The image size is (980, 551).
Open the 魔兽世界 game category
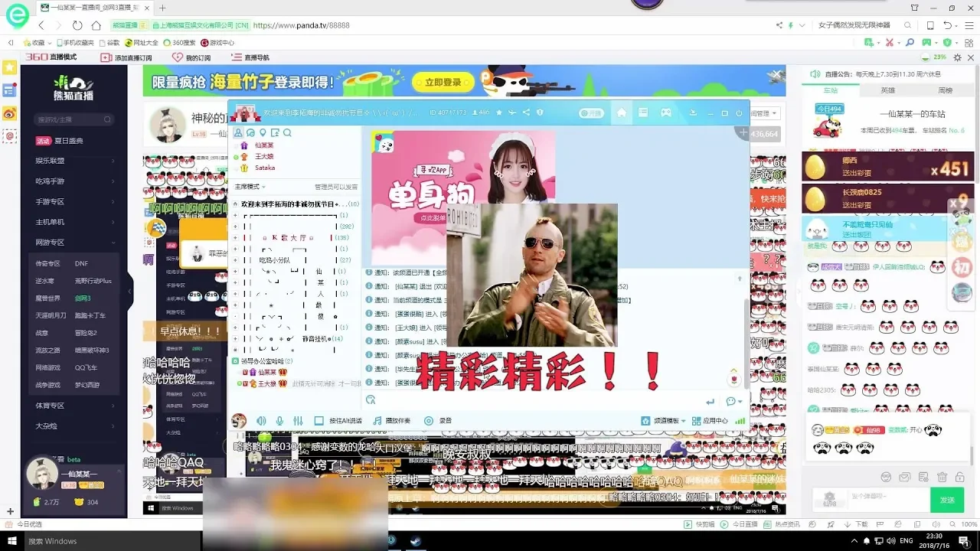pos(47,298)
